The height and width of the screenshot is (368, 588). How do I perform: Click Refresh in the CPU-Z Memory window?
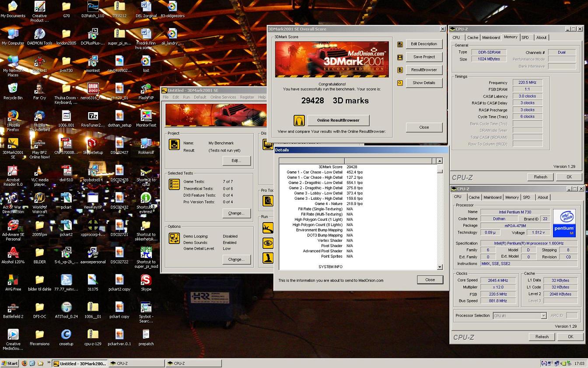pyautogui.click(x=540, y=177)
